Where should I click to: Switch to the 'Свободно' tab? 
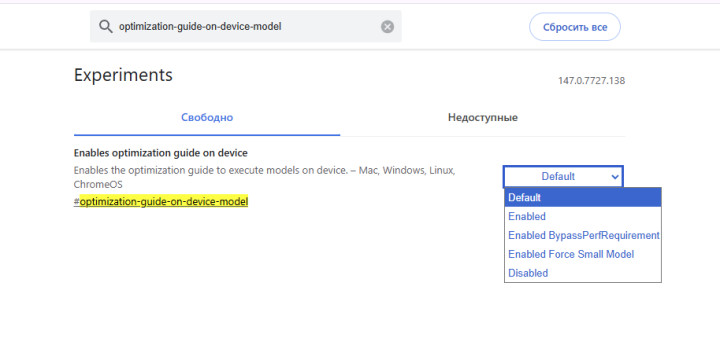point(207,118)
